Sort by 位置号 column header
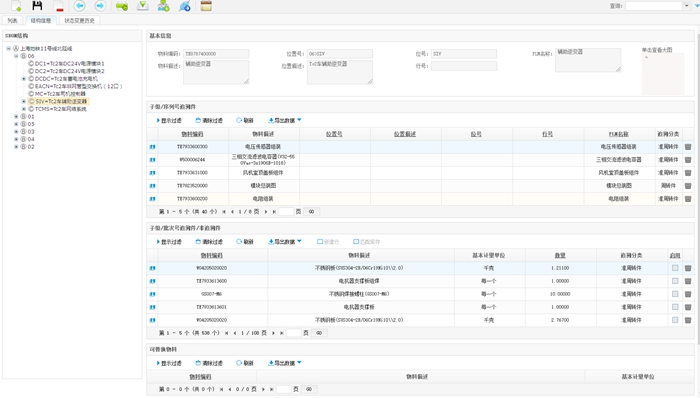The image size is (700, 398). click(334, 134)
